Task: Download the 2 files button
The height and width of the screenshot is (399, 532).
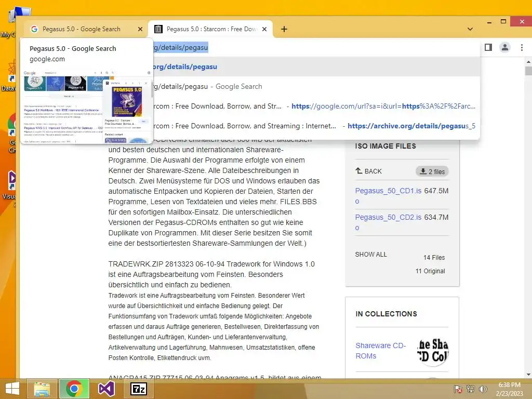Action: (432, 171)
